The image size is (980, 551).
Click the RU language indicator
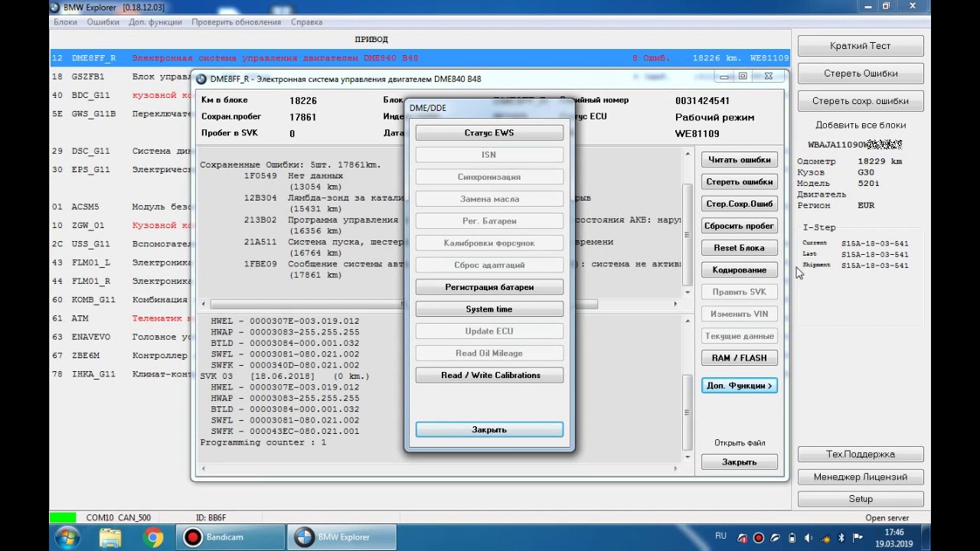720,536
